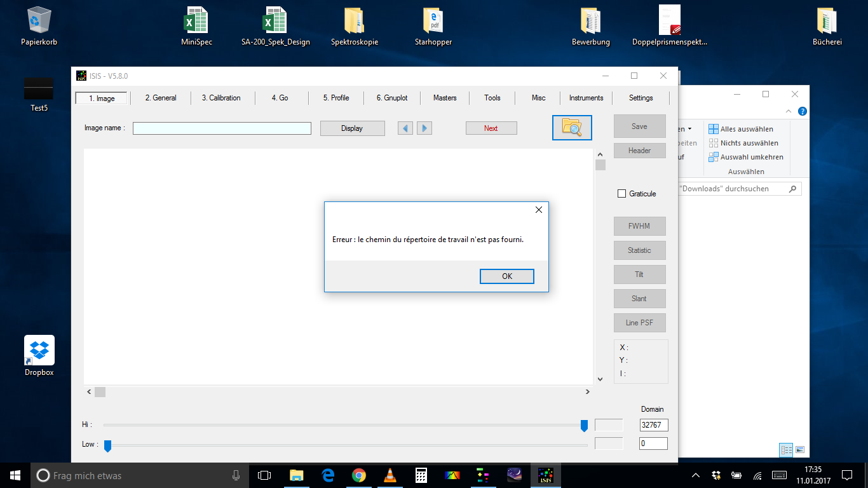Enable the Graticule checkbox

click(x=621, y=193)
